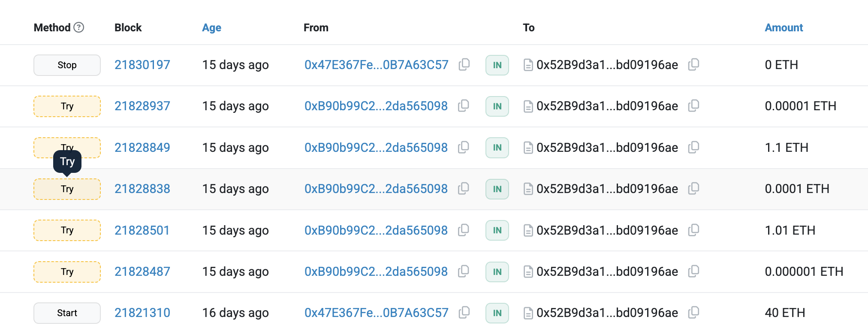Open sender address 0xB90b99C2 in 1.01 ETH row
Screen dimensions: 868x332
376,230
